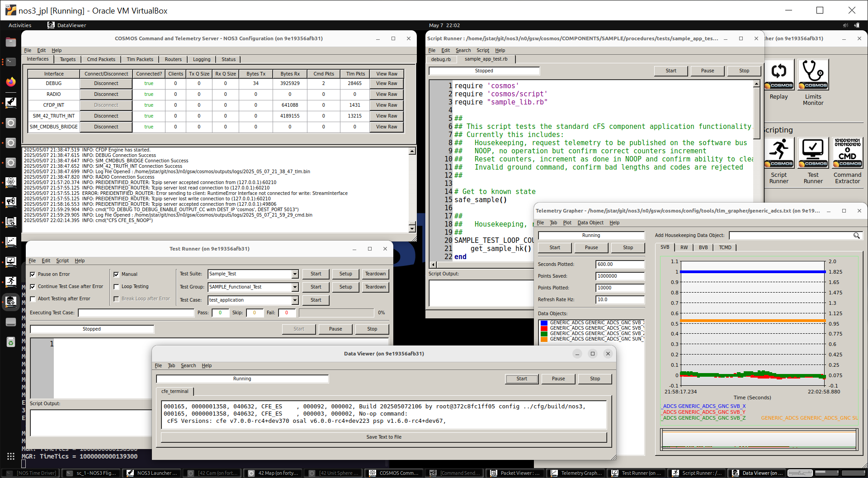Open the Script Runner launcher icon
The width and height of the screenshot is (868, 478).
point(778,153)
